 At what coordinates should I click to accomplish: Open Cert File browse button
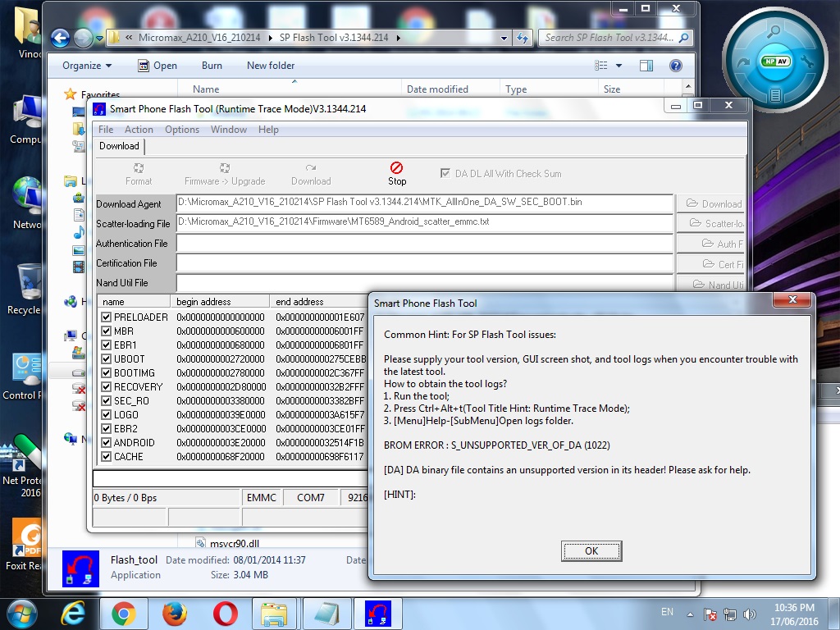pyautogui.click(x=711, y=264)
